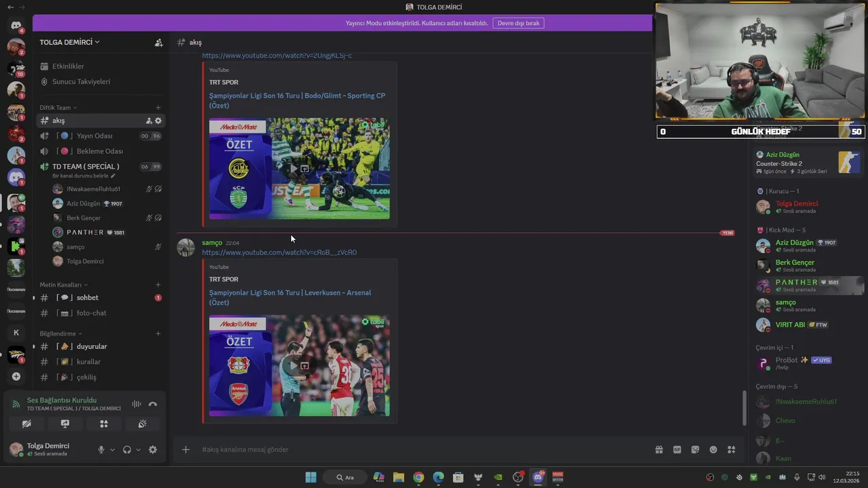Open emoji picker in message bar
Viewport: 868px width, 488px height.
(x=713, y=449)
